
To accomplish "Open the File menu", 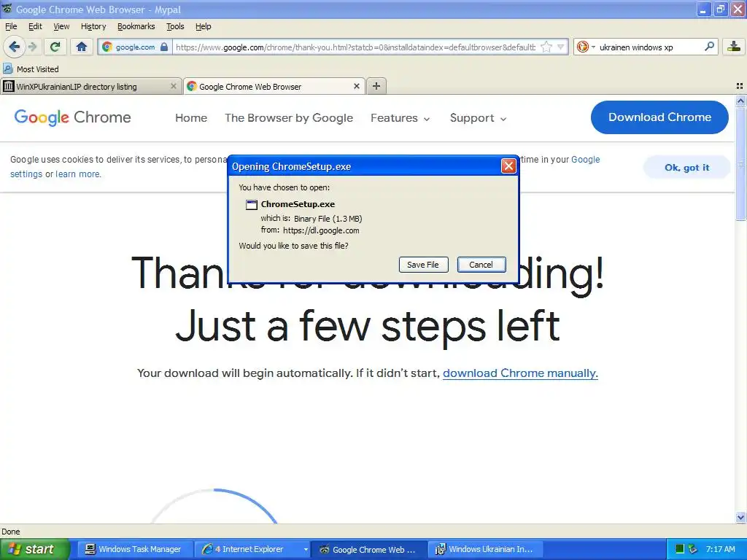I will (11, 26).
